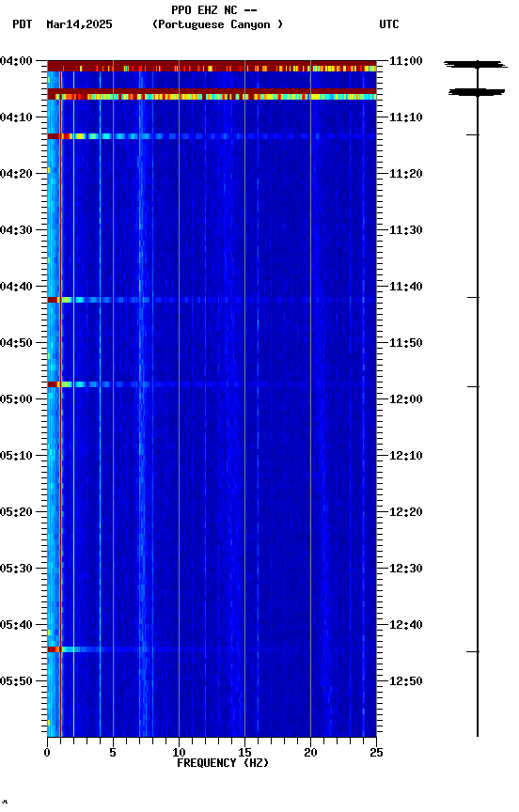Click the 11:30 UTC time label
Screen dimensions: 519x812
pos(406,230)
